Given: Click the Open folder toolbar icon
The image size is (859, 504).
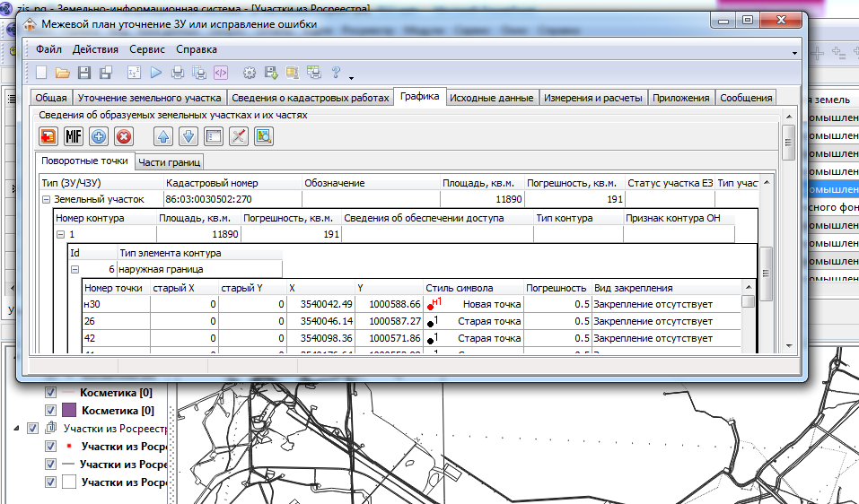Looking at the screenshot, I should [62, 73].
